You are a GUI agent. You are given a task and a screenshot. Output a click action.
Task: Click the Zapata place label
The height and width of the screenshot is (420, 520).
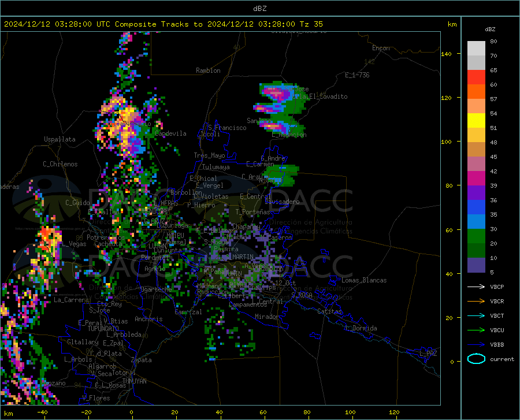142,360
